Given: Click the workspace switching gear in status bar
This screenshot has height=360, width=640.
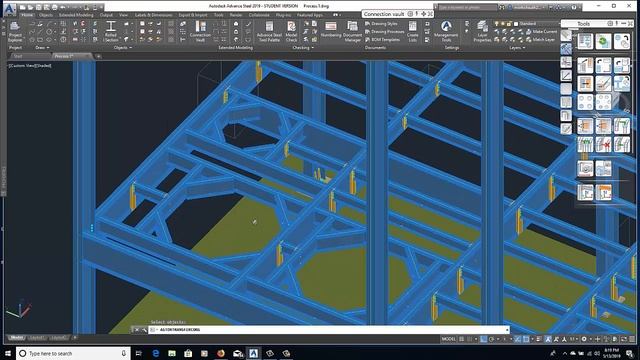Looking at the screenshot, I should pyautogui.click(x=584, y=339).
